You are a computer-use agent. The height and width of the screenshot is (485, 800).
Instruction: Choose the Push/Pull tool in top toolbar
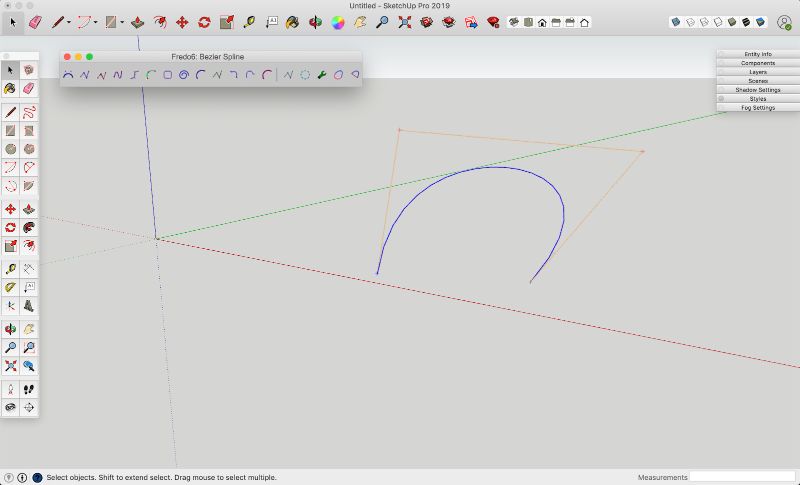click(137, 21)
